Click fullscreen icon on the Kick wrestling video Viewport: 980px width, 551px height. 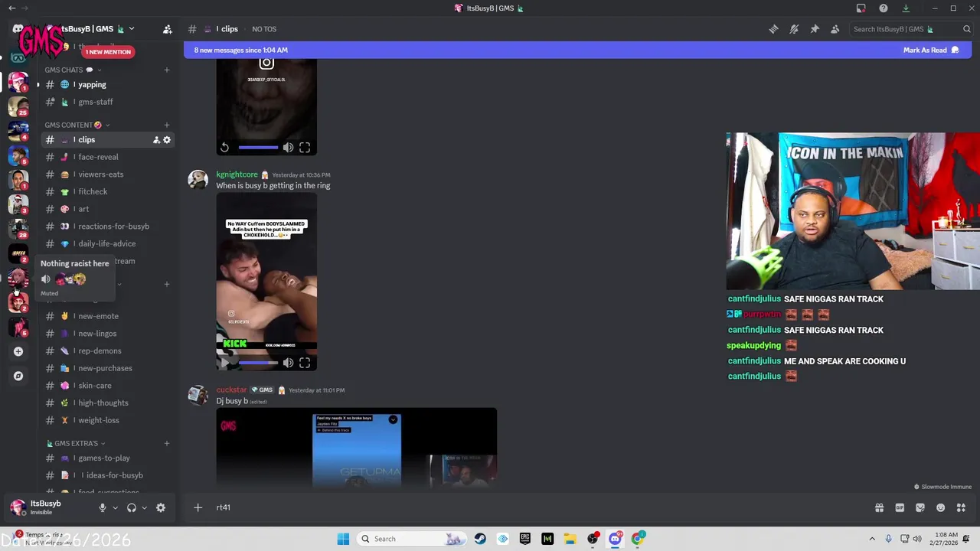click(305, 363)
